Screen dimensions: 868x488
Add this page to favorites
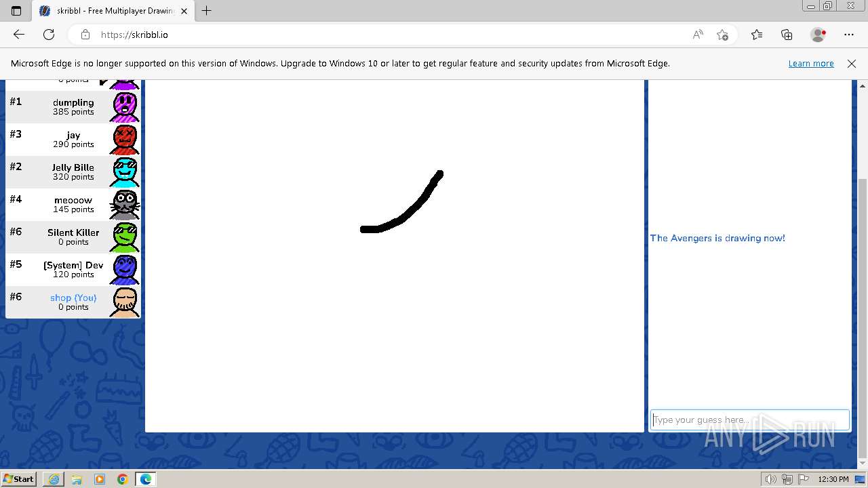click(x=722, y=35)
